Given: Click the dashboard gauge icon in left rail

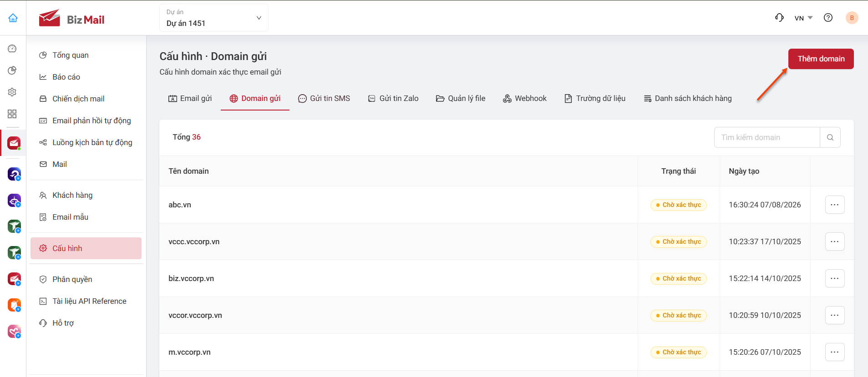Looking at the screenshot, I should pos(12,49).
